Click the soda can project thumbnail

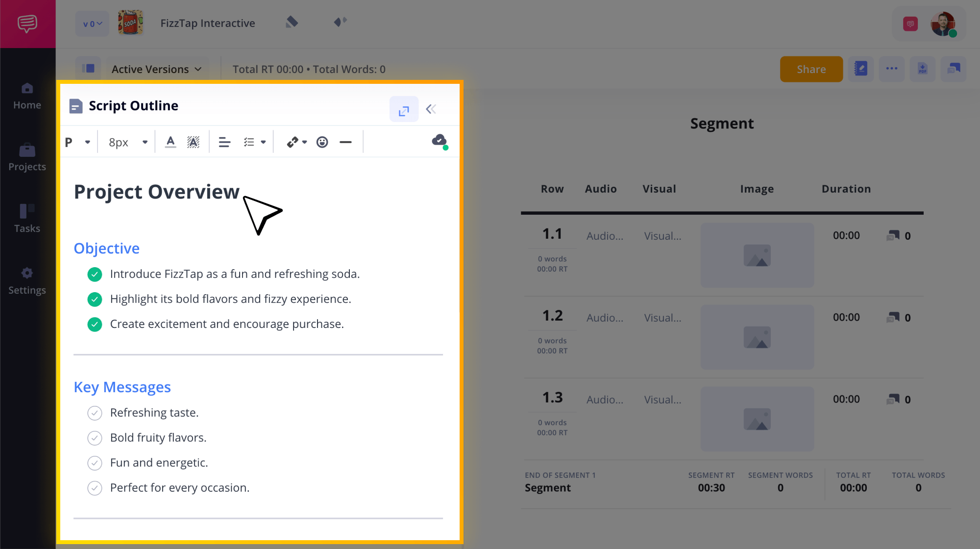[130, 23]
